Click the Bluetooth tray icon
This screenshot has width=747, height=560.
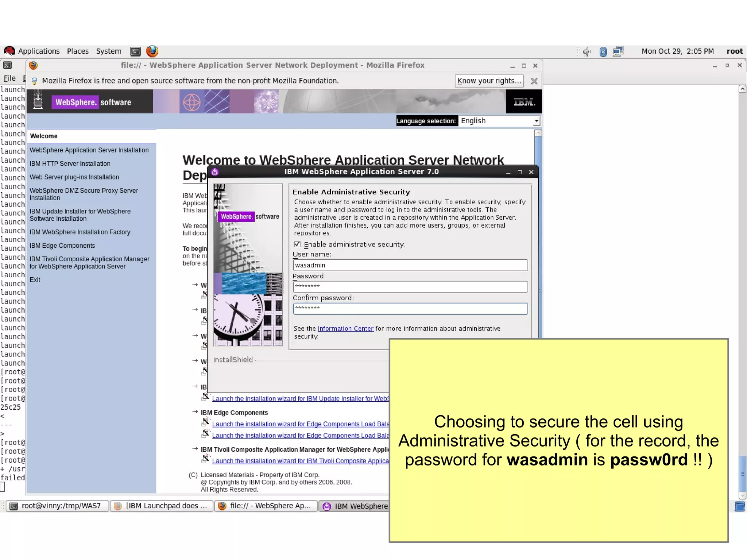(x=603, y=51)
